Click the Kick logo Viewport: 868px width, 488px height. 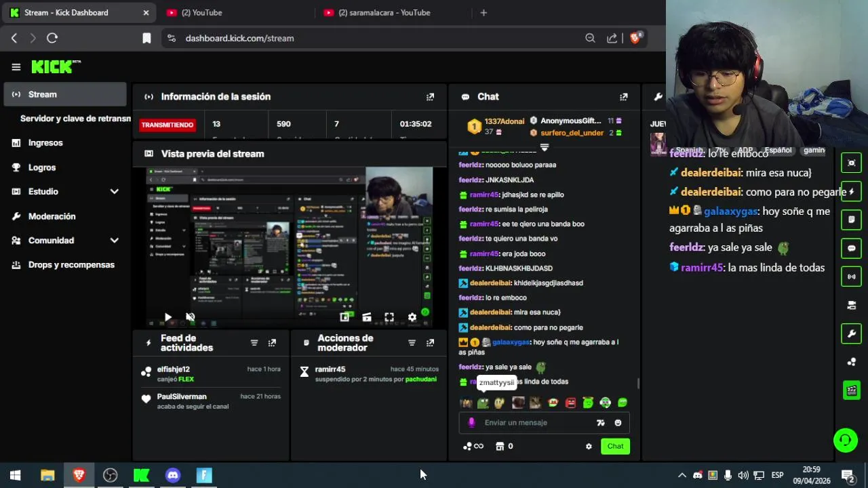point(56,66)
